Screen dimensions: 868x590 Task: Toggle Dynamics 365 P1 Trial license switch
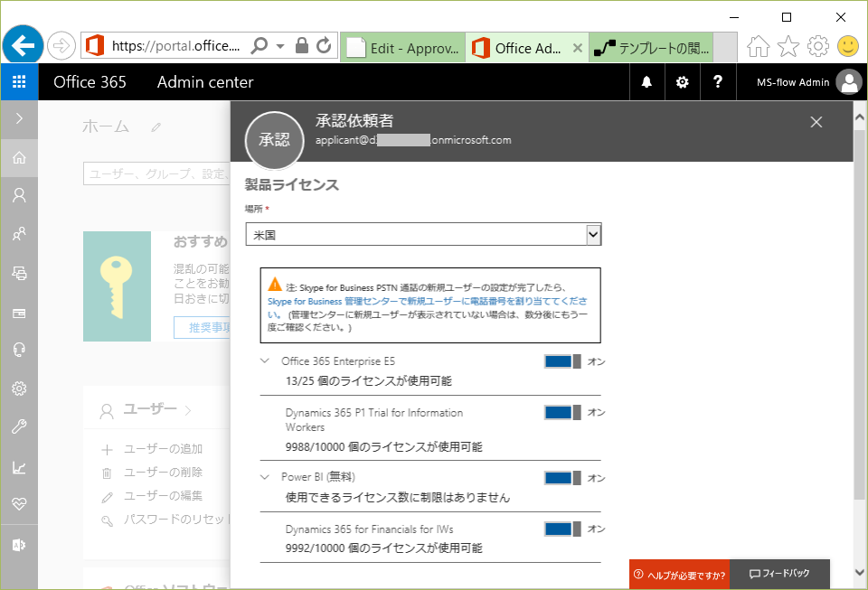562,413
